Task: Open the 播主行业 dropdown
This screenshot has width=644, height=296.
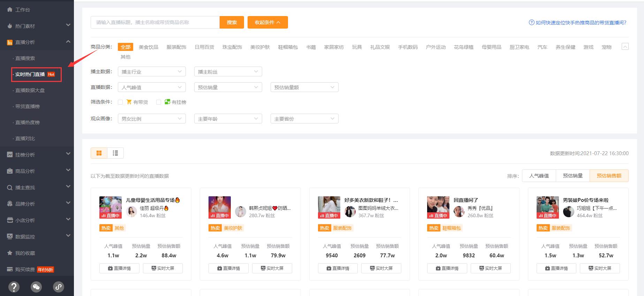Action: (x=152, y=71)
